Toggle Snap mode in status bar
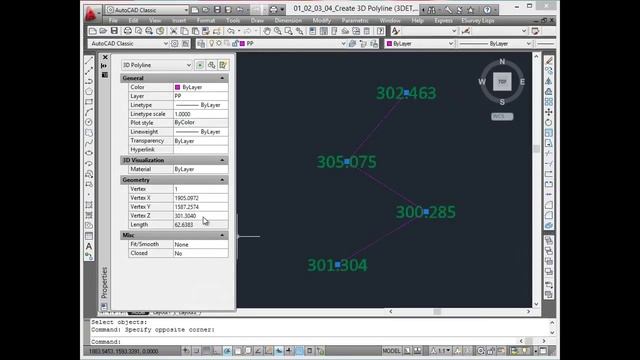Image resolution: width=640 pixels, height=360 pixels. (x=196, y=351)
